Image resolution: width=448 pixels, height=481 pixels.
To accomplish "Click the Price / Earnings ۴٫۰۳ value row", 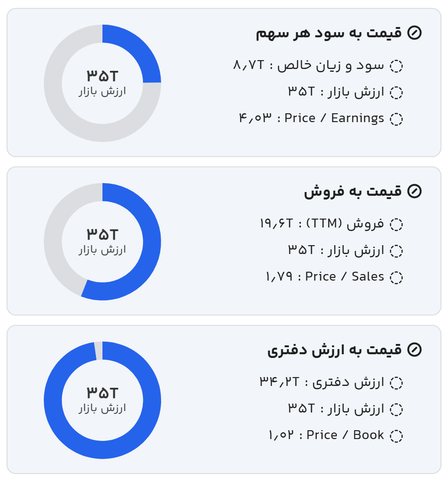I will [x=311, y=119].
